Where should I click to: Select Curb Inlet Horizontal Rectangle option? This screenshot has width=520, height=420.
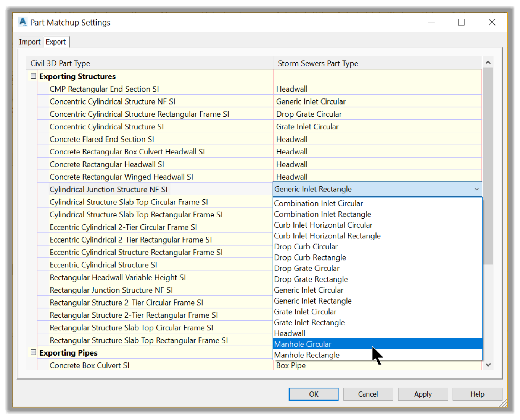[x=378, y=236]
